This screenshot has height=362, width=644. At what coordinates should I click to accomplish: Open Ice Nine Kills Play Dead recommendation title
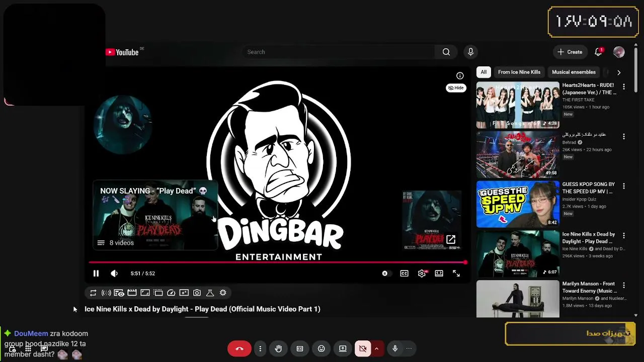(589, 238)
